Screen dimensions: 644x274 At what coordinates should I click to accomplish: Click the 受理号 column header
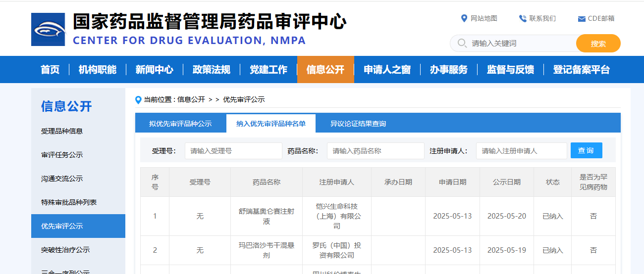(x=200, y=182)
